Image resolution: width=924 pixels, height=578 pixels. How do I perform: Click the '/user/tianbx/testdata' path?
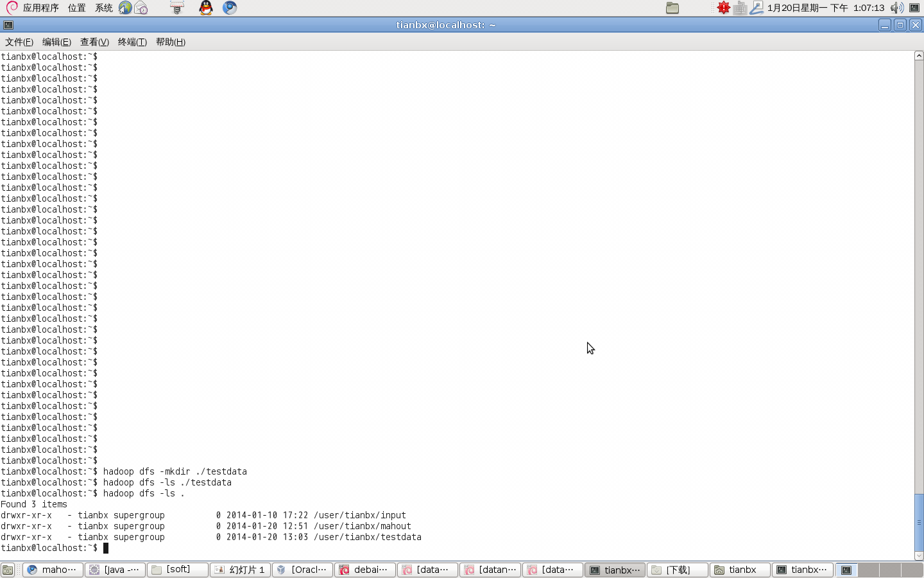click(x=368, y=537)
